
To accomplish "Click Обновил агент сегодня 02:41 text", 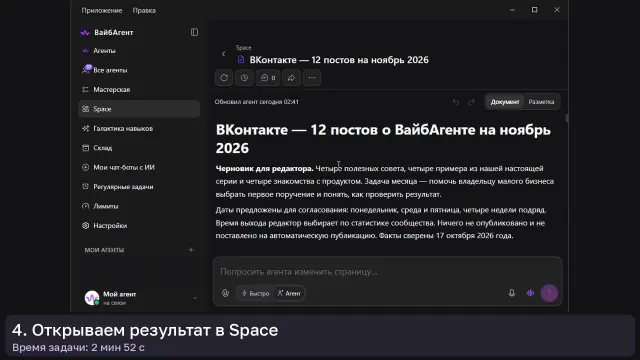I will (x=257, y=102).
